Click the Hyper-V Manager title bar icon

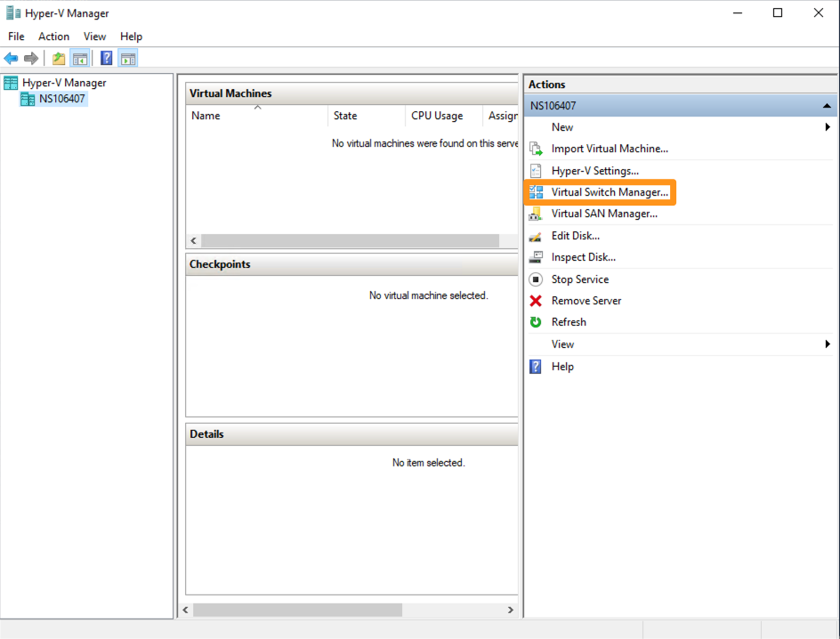[12, 12]
